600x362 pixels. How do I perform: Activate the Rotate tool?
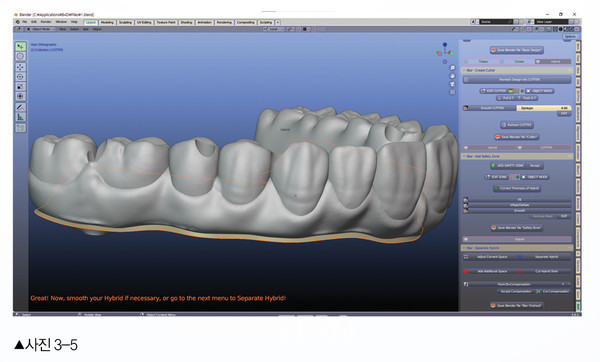20,77
